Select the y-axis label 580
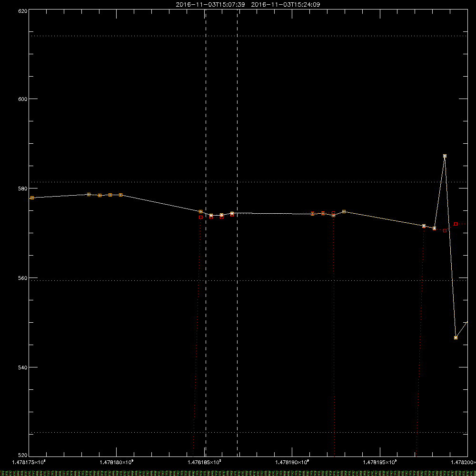Image resolution: width=476 pixels, height=476 pixels. click(x=23, y=188)
